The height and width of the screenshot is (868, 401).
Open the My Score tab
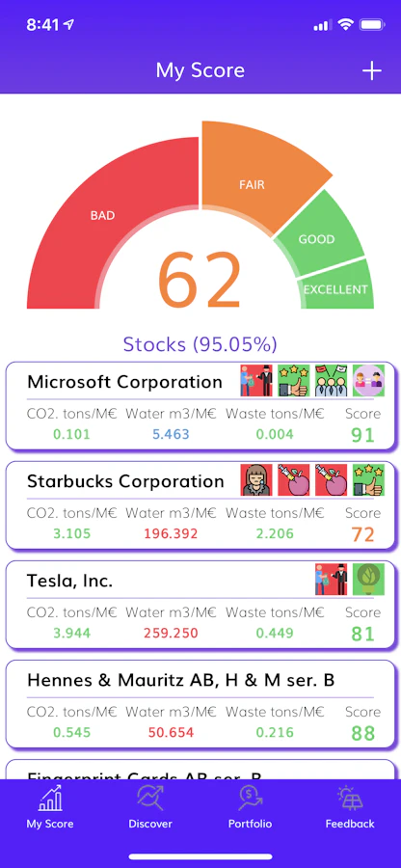50,808
